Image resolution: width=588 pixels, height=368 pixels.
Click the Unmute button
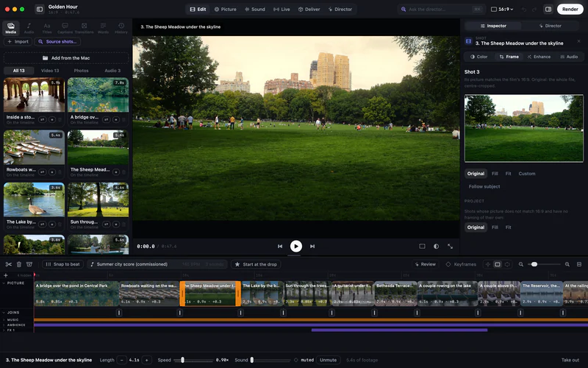[328, 360]
